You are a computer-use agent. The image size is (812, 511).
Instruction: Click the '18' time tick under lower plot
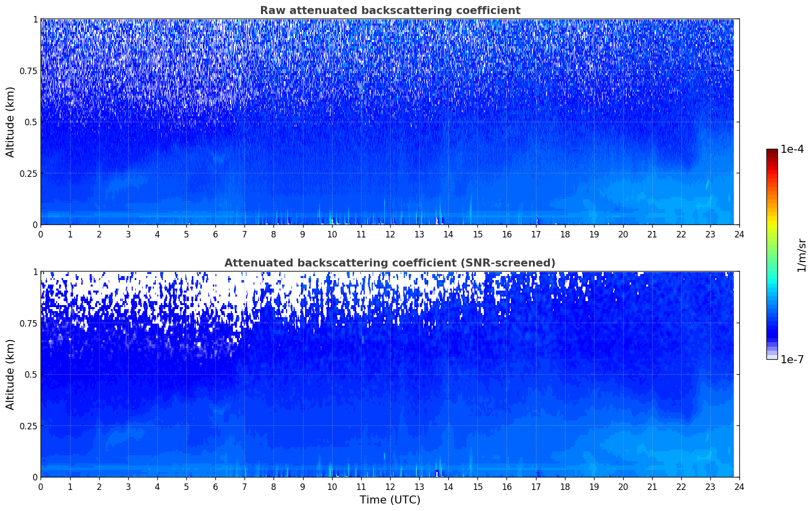565,486
